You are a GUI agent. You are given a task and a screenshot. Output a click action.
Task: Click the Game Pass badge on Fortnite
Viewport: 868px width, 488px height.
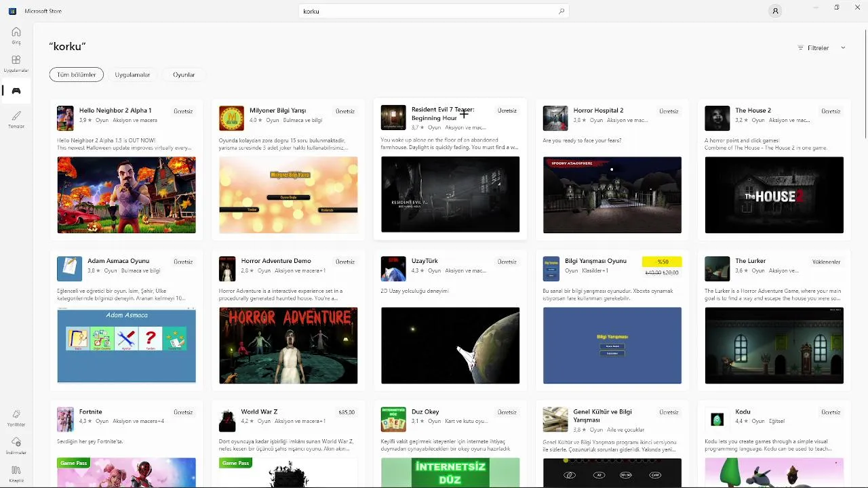coord(72,463)
